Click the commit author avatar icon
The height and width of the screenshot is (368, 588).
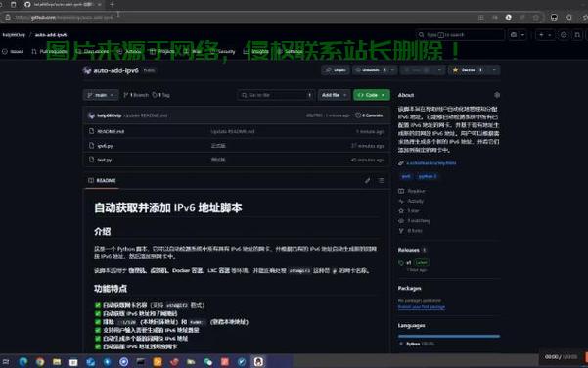[91, 115]
